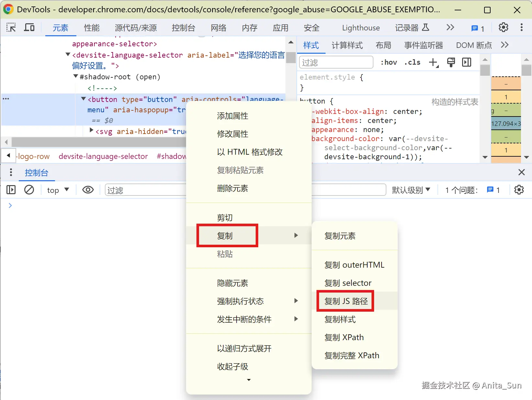Toggle the computed styles sidebar icon

(467, 62)
